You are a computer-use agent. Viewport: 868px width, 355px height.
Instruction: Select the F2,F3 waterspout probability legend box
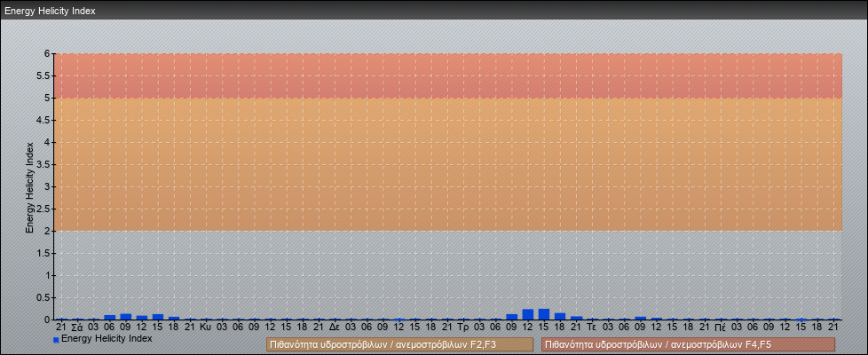coord(399,344)
